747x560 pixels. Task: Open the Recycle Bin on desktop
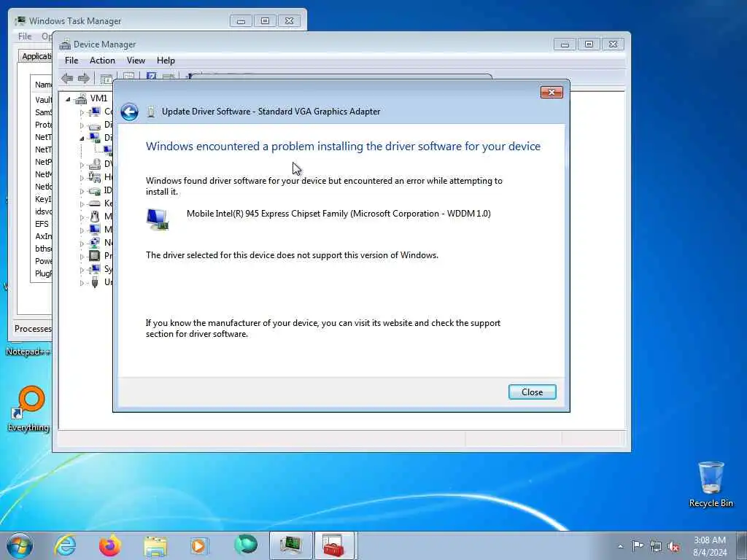[x=711, y=484]
